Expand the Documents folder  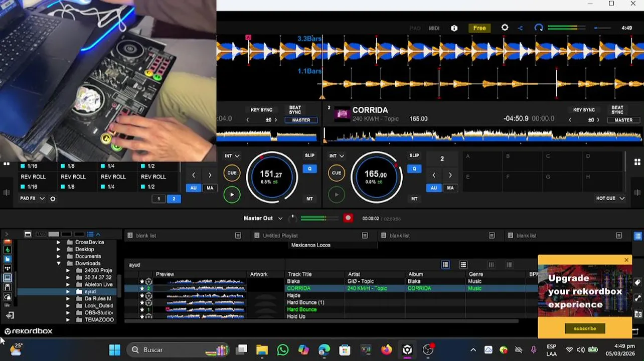pos(59,256)
